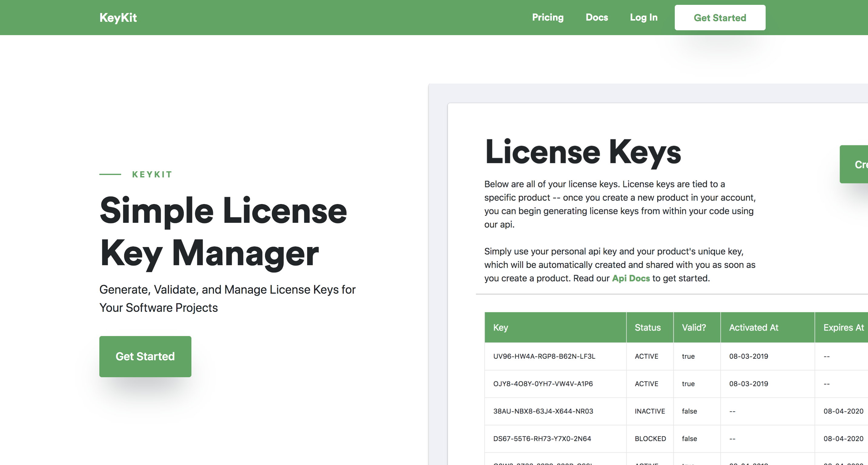The image size is (868, 465).
Task: Follow the Api Docs link
Action: point(631,278)
